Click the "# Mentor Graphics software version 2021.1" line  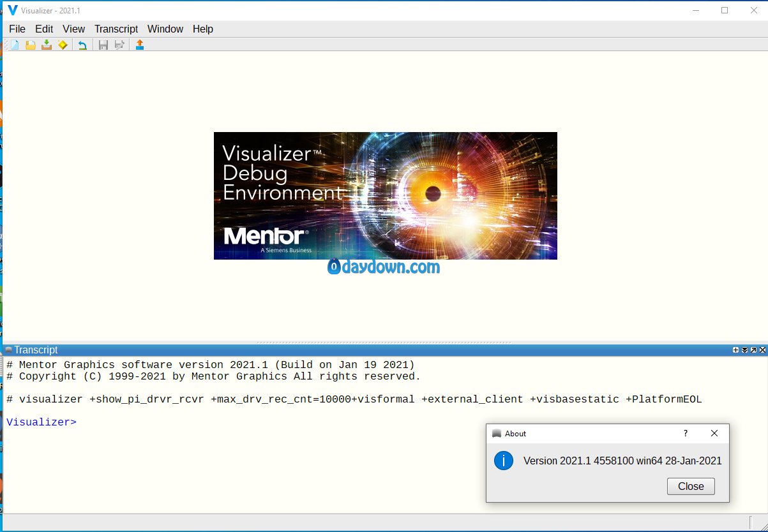coord(211,365)
